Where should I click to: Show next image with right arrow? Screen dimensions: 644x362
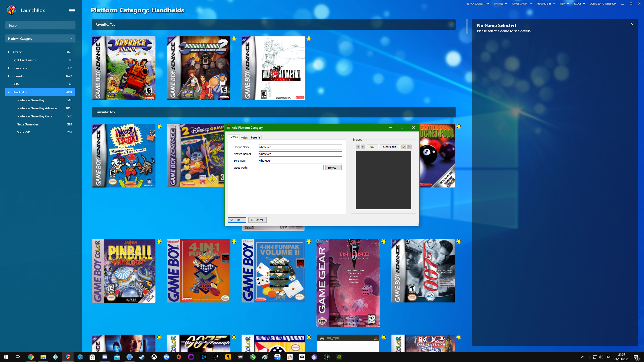pyautogui.click(x=363, y=147)
